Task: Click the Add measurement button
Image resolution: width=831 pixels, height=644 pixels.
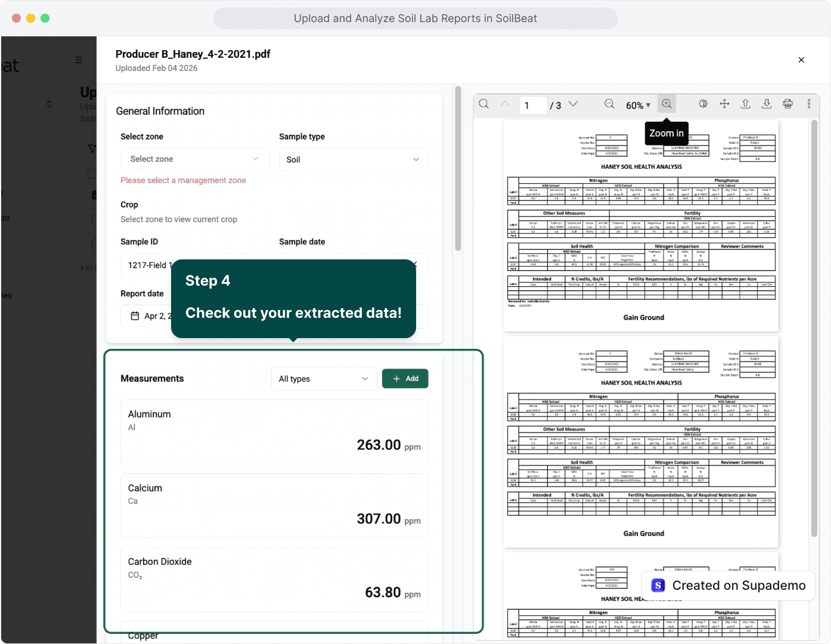Action: click(405, 379)
